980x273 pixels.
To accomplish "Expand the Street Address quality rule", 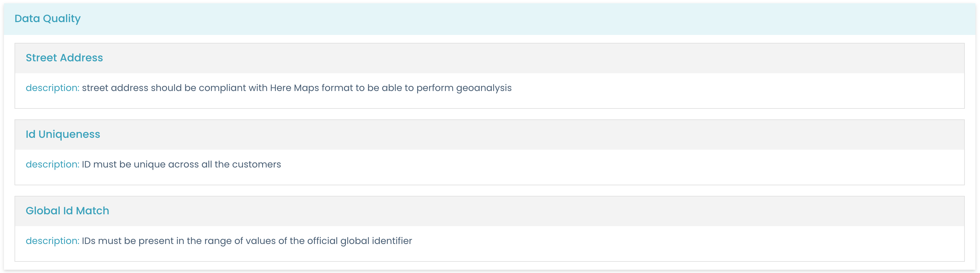I will pyautogui.click(x=64, y=58).
